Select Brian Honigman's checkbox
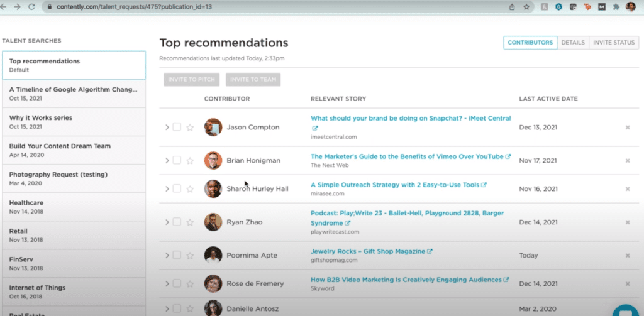Viewport: 644px width, 316px height. pos(177,160)
